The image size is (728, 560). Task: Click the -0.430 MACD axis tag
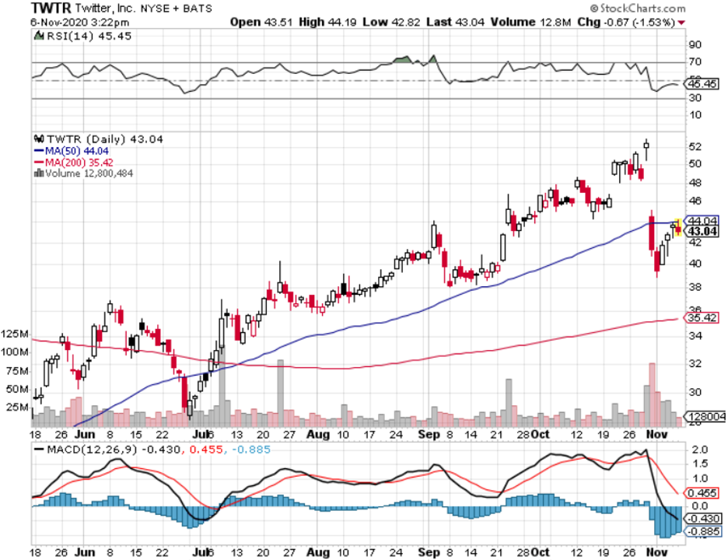click(704, 519)
